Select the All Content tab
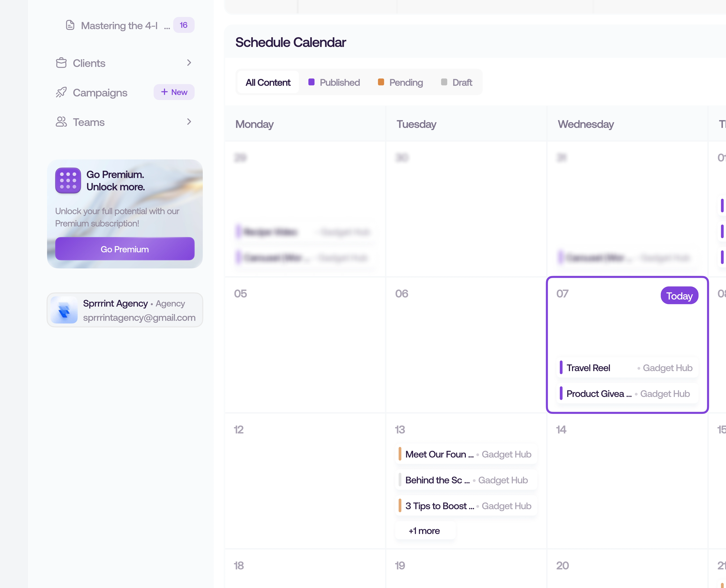This screenshot has height=588, width=726. pos(268,82)
